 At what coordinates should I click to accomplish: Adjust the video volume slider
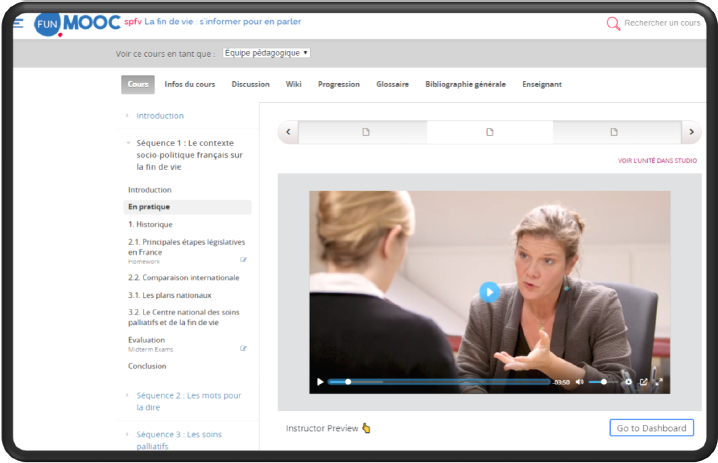[602, 382]
